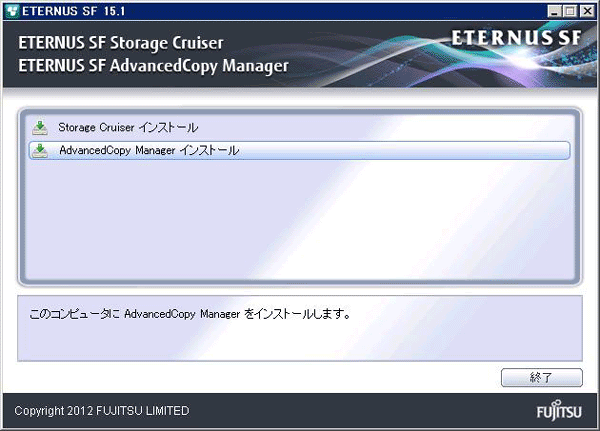Close the ETERNUS SF 15.1 window
Image resolution: width=600 pixels, height=431 pixels.
(587, 11)
